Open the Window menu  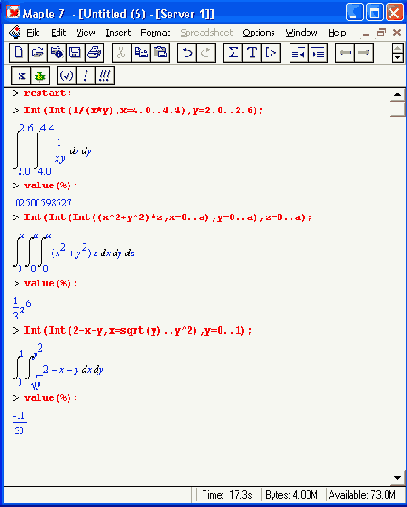(301, 33)
